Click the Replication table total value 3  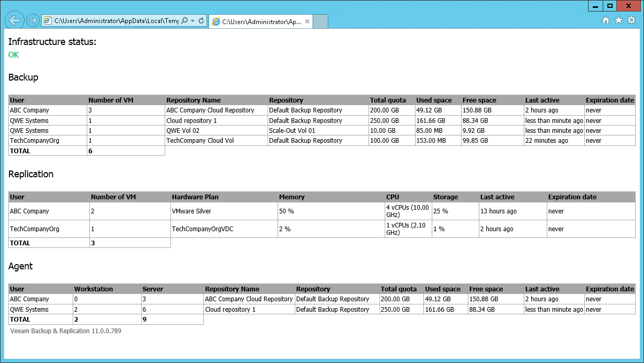(x=93, y=243)
